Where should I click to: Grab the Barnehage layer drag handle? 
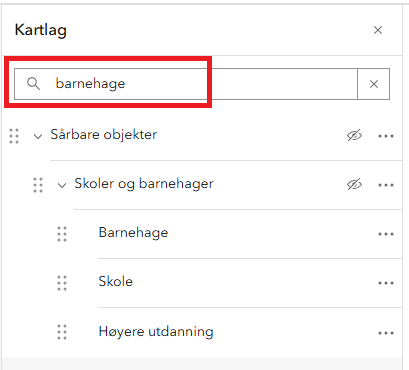pos(62,234)
